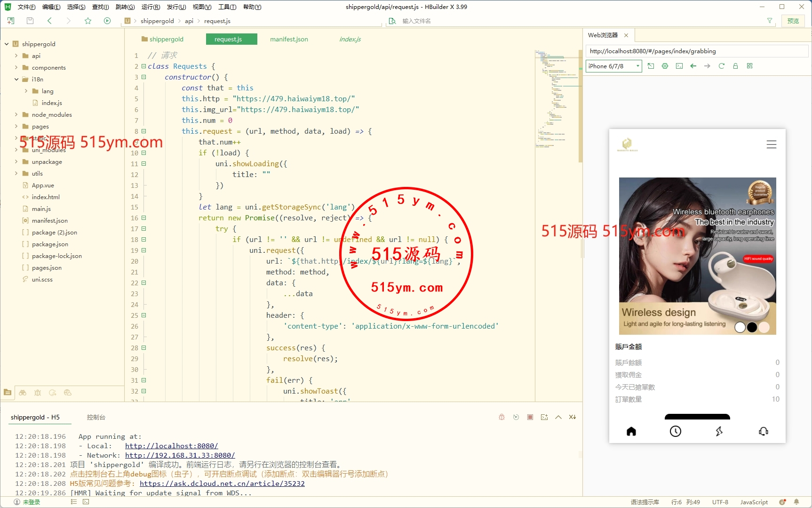
Task: Open the hamburger menu in app preview
Action: pos(771,145)
